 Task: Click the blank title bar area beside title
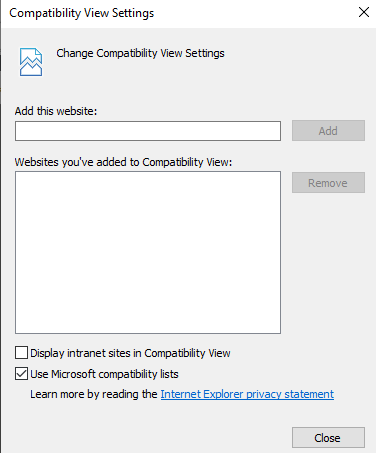253,13
